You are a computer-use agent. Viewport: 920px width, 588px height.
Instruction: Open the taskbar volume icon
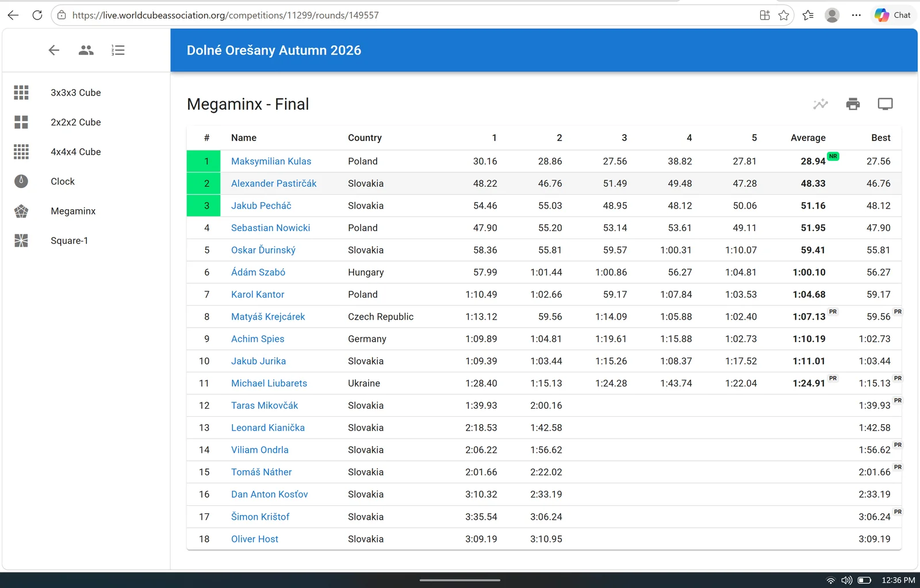click(846, 581)
